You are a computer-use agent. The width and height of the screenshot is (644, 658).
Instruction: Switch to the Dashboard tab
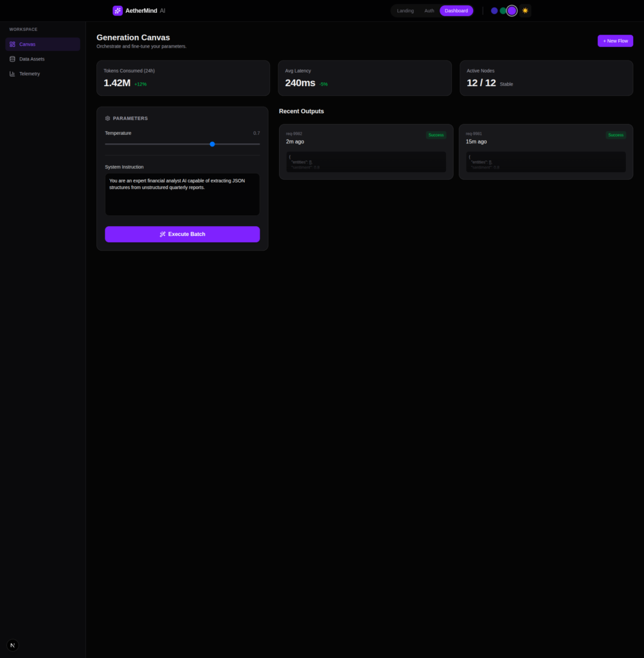(456, 10)
